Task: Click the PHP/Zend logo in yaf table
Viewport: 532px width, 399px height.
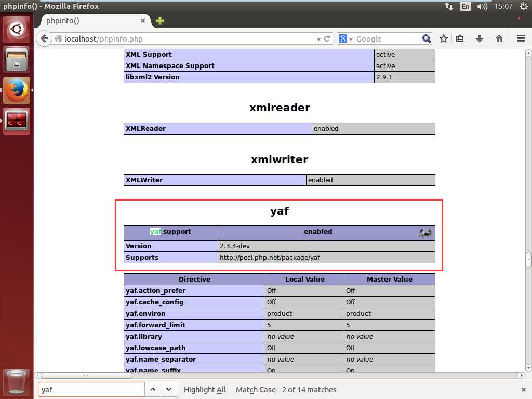Action: tap(425, 233)
